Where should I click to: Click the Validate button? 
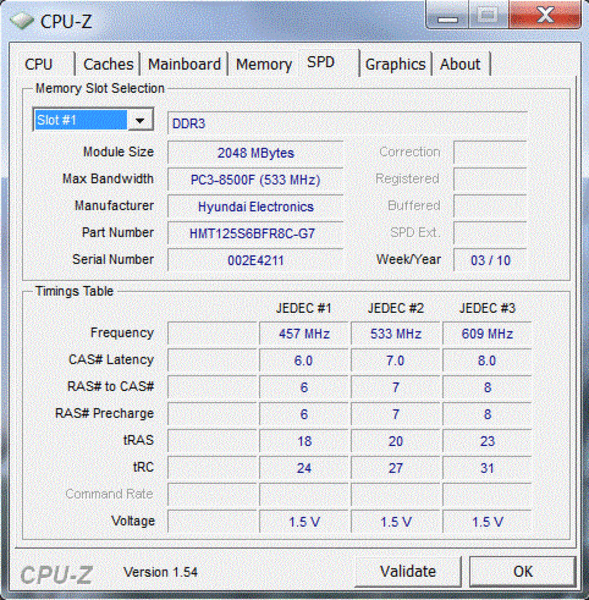tap(408, 571)
